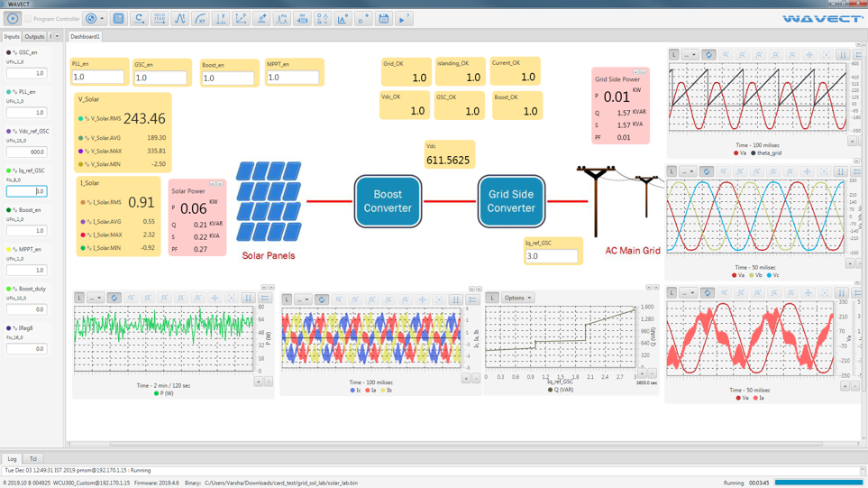The height and width of the screenshot is (488, 868).
Task: Toggle the L button on Va theta_grid chart
Action: [x=673, y=55]
